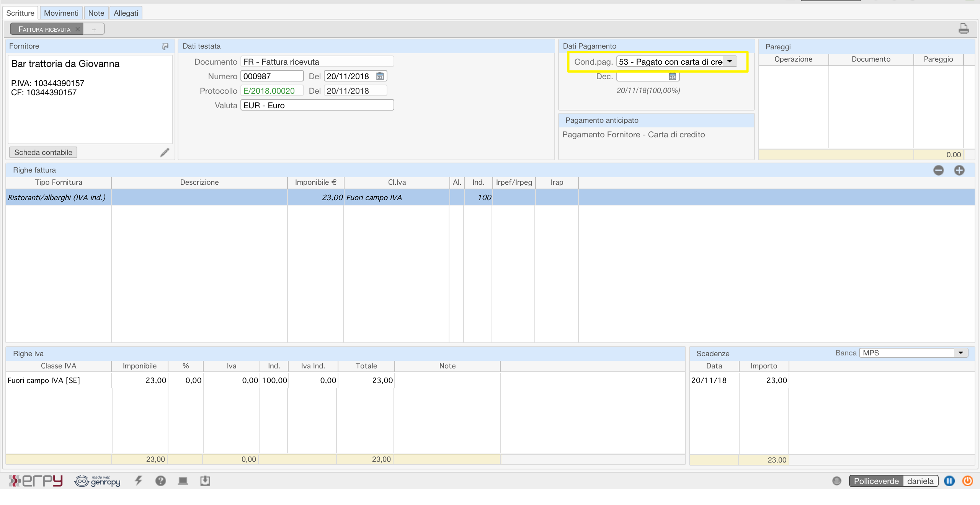This screenshot has height=505, width=980.
Task: Click the Classe IVA column header
Action: click(x=59, y=366)
